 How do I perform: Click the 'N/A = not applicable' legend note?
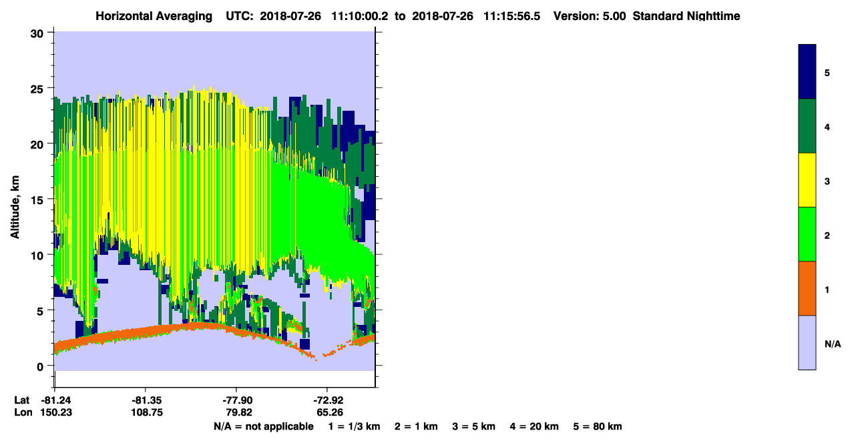point(264,426)
